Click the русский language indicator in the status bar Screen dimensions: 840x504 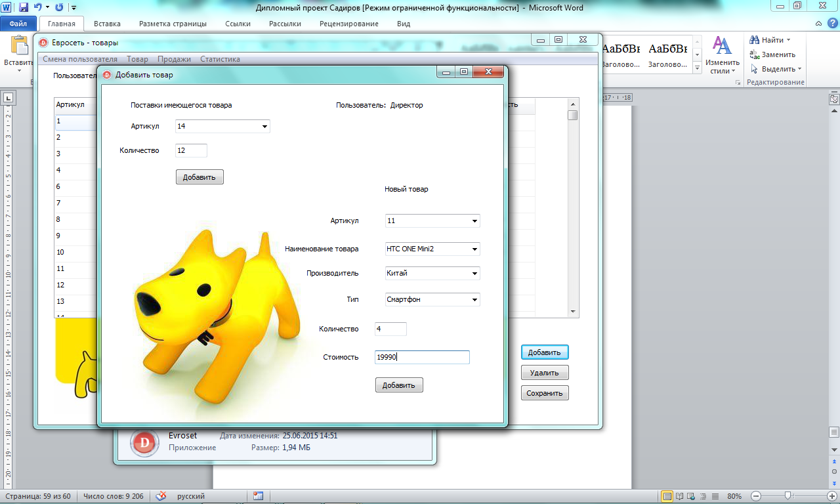[191, 496]
